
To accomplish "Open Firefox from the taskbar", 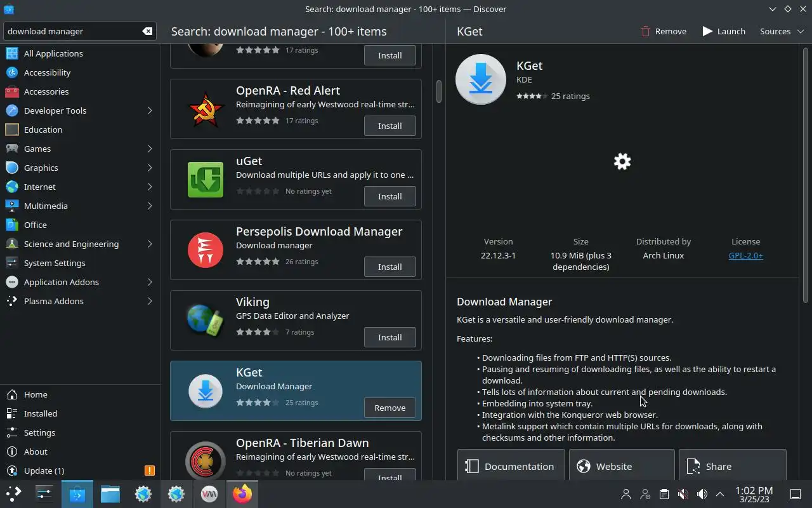I will click(x=242, y=493).
